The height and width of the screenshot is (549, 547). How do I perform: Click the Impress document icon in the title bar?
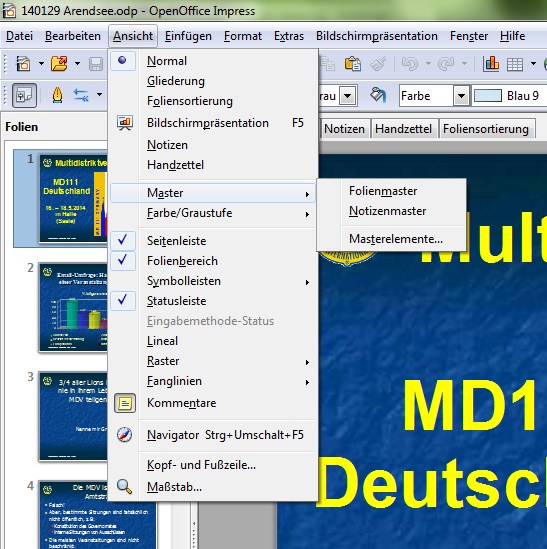[9, 11]
